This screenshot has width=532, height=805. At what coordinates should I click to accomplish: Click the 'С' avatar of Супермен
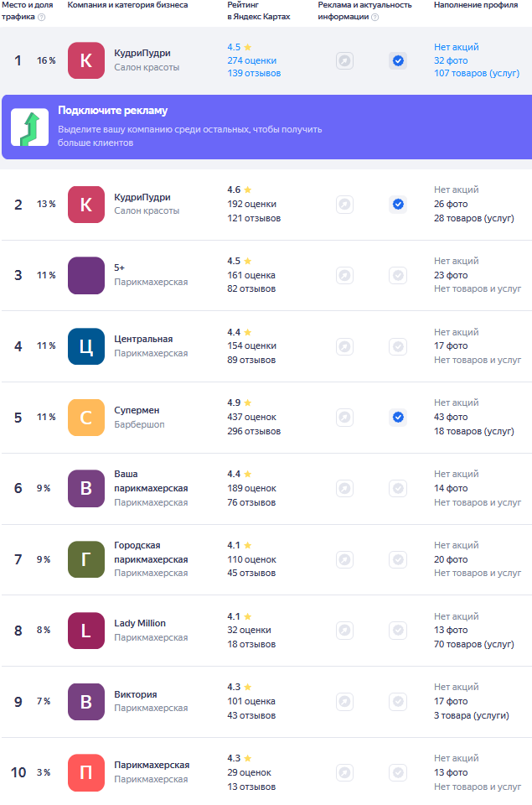click(x=86, y=418)
